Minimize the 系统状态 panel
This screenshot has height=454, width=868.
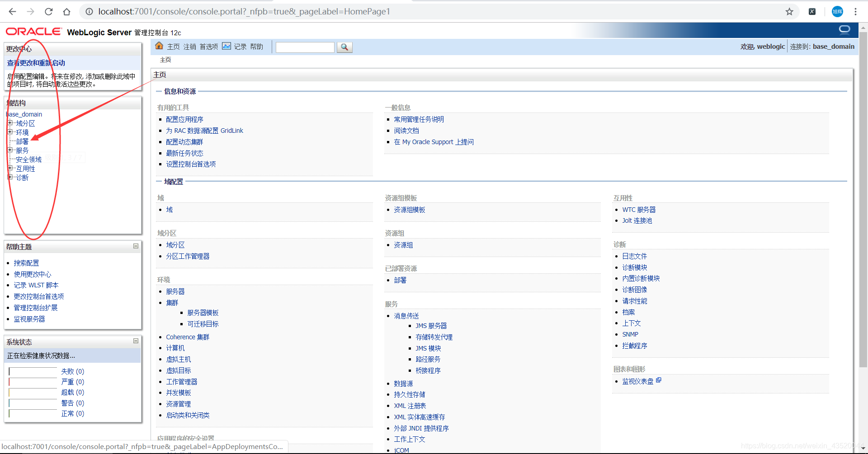coord(136,341)
